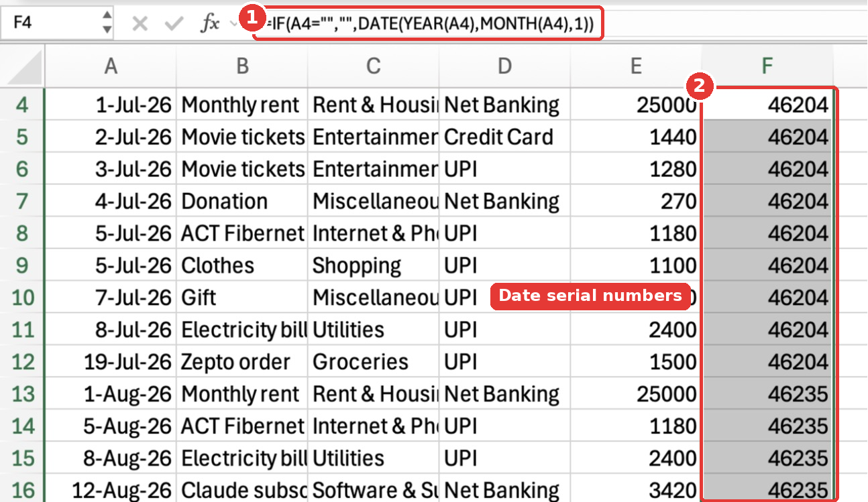Click the Shopping category cell
Viewport: 868px width, 502px height.
pyautogui.click(x=374, y=265)
